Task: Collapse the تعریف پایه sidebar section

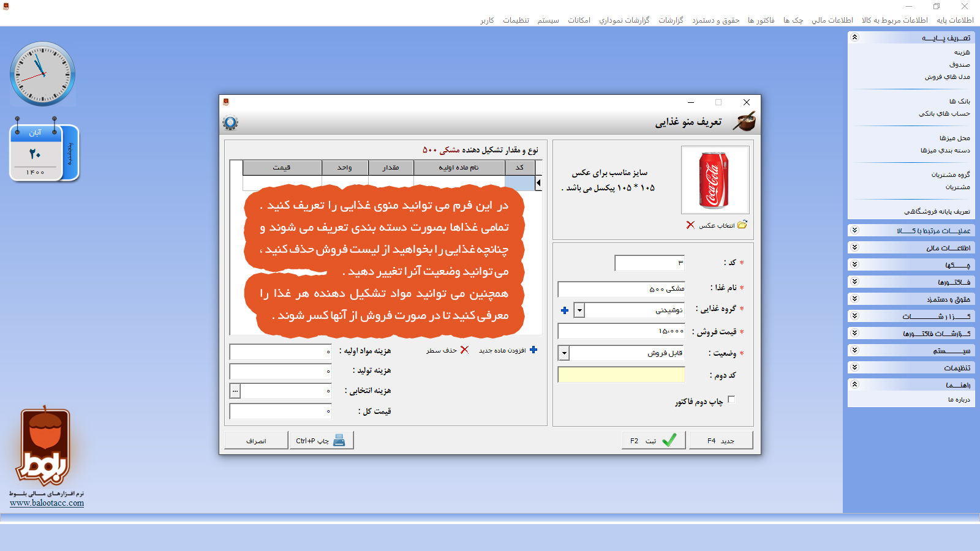Action: click(x=854, y=37)
